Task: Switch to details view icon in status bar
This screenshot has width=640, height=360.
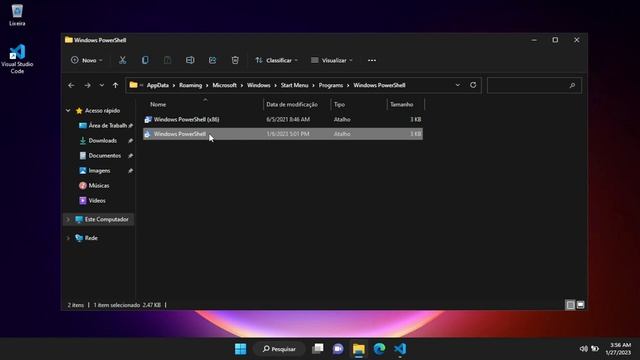Action: (x=570, y=304)
